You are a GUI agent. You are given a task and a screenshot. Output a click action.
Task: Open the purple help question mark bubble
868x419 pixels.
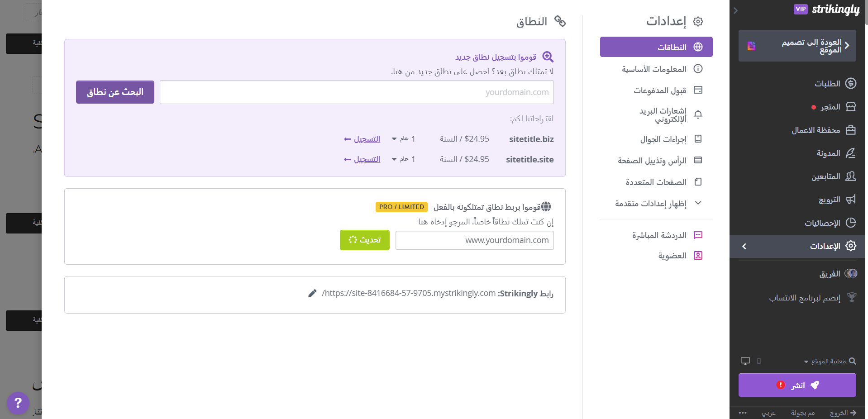(18, 403)
